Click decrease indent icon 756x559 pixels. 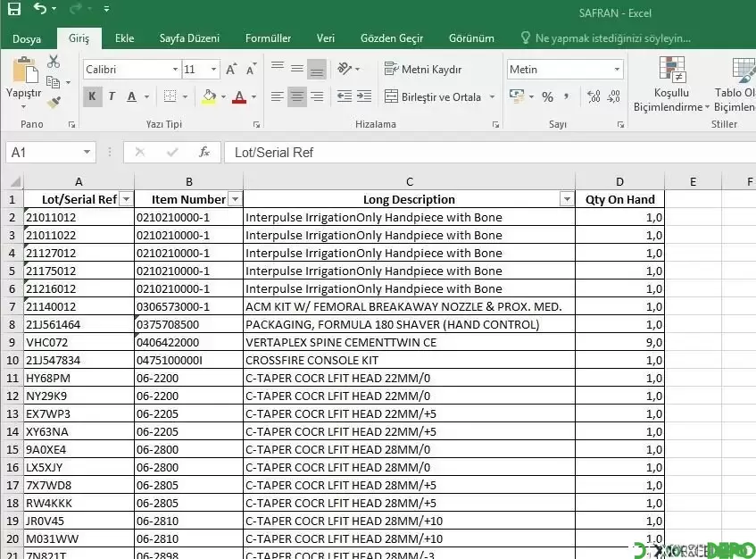click(345, 96)
